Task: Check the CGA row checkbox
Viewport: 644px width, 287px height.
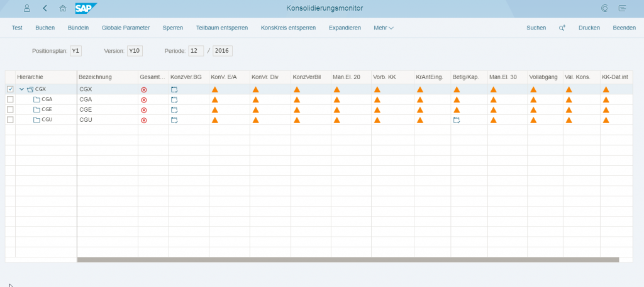Action: tap(9, 100)
